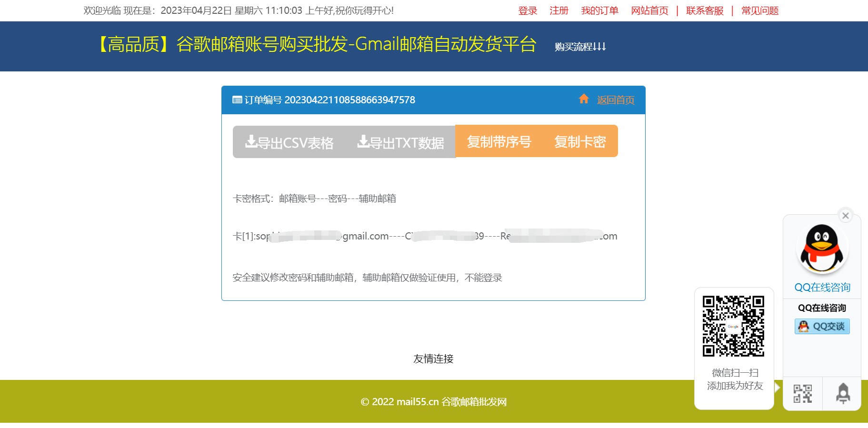This screenshot has height=428, width=868.
Task: Click the 微信扫一扫 caption text
Action: tap(735, 373)
